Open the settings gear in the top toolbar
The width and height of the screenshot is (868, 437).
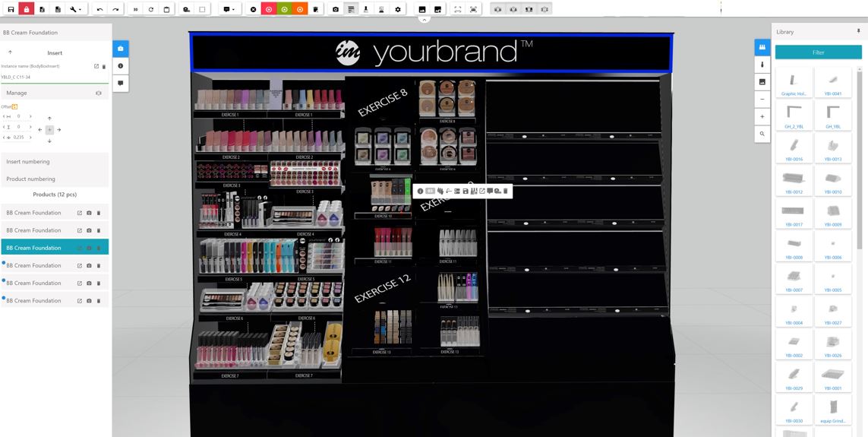[x=398, y=9]
